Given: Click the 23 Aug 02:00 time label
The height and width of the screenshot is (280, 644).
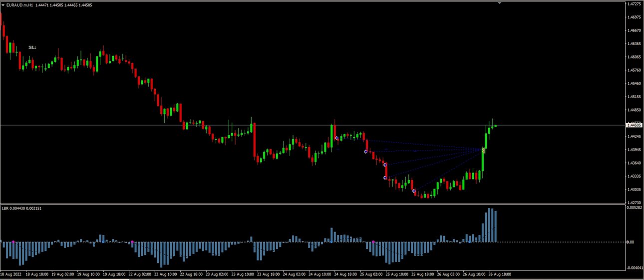Looking at the screenshot, I should [x=218, y=274].
